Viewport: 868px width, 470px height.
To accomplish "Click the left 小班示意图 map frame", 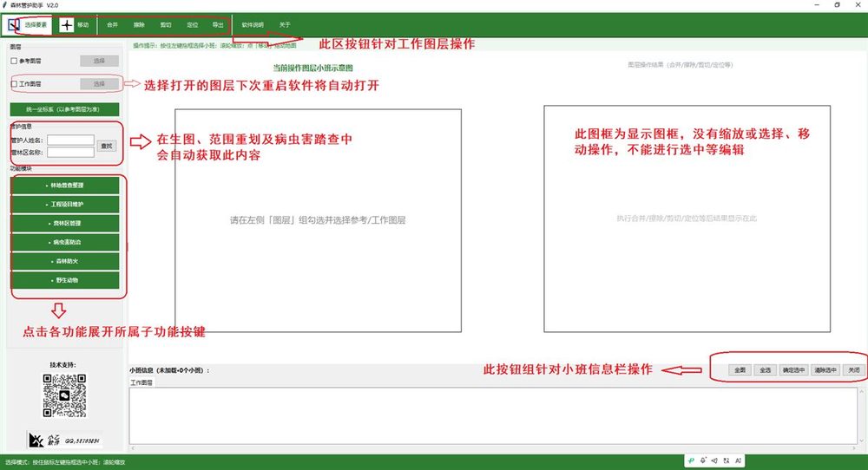I will point(318,220).
